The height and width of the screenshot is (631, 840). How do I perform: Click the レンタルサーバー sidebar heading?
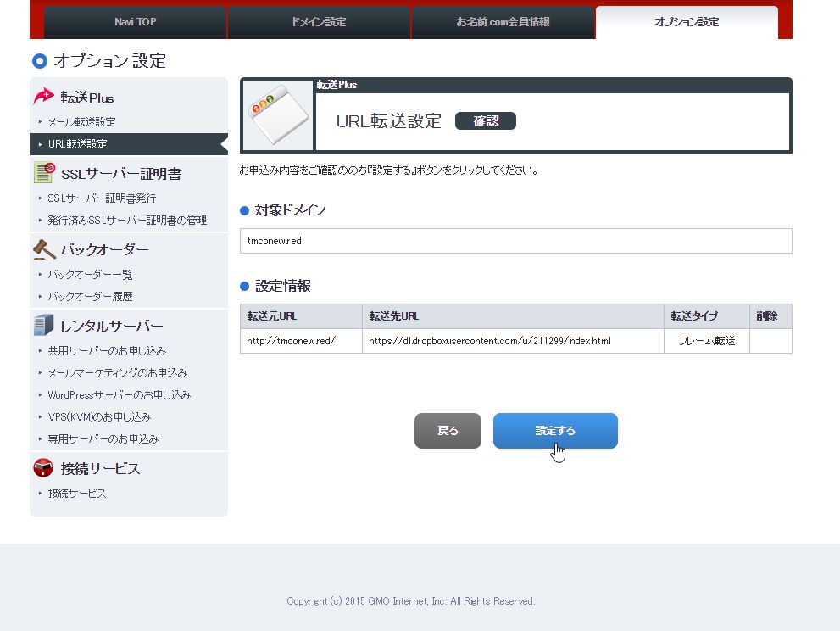pyautogui.click(x=111, y=326)
